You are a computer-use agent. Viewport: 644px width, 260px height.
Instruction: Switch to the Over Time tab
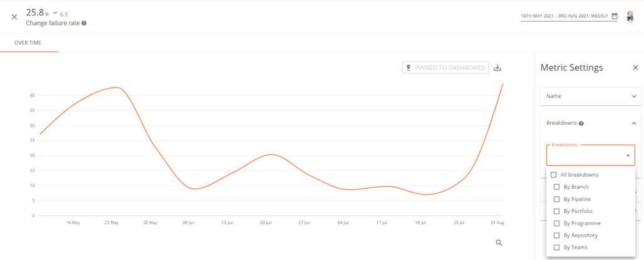(x=28, y=43)
